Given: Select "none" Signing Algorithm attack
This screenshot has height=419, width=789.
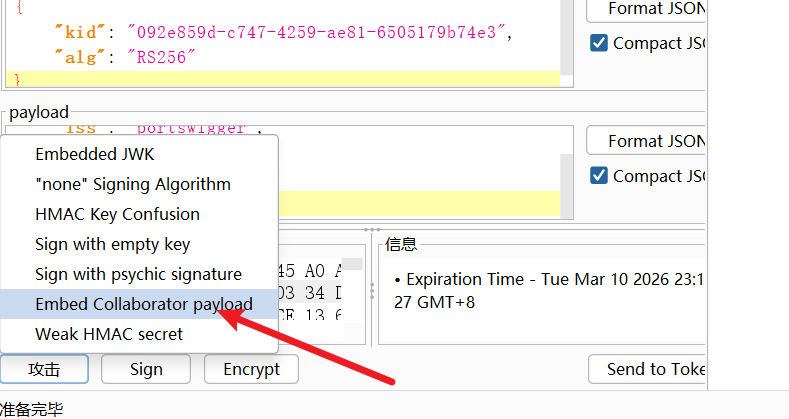Looking at the screenshot, I should point(132,184).
